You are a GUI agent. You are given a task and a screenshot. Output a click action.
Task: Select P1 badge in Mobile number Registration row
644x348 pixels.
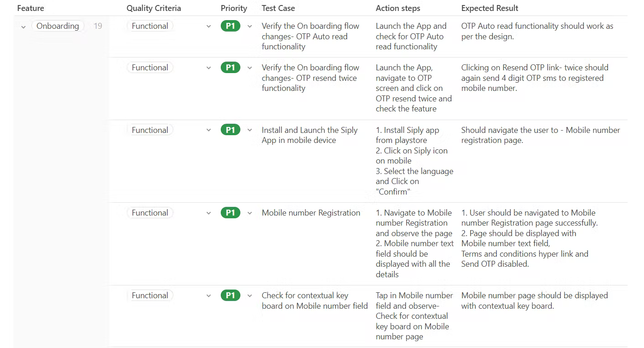[230, 213]
